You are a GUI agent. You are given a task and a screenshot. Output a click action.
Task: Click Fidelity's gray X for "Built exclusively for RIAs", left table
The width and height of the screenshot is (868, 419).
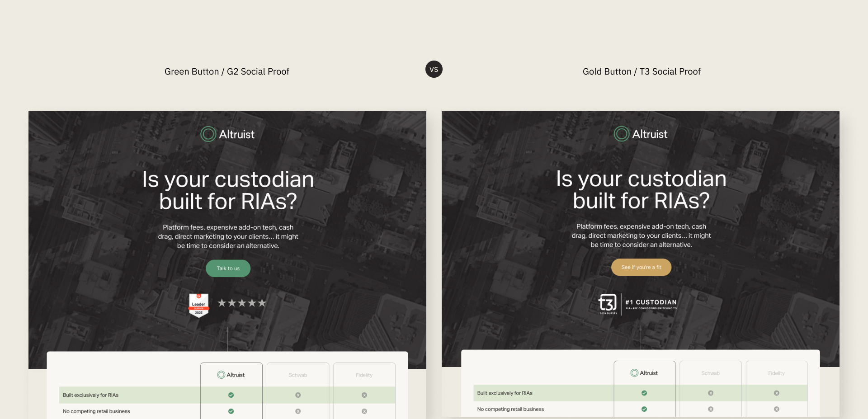(x=364, y=395)
